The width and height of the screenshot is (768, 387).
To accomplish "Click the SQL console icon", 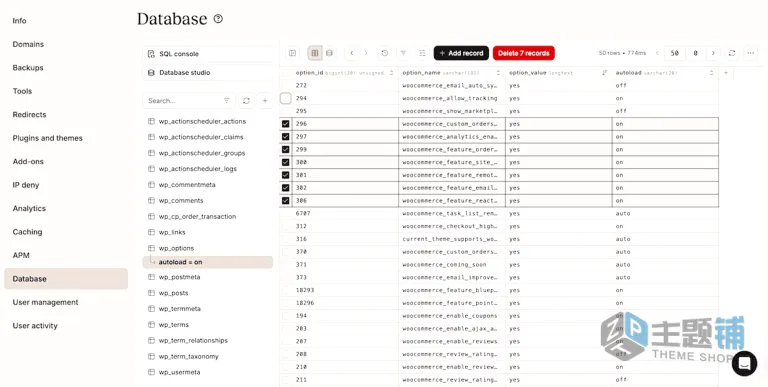I will [x=151, y=54].
